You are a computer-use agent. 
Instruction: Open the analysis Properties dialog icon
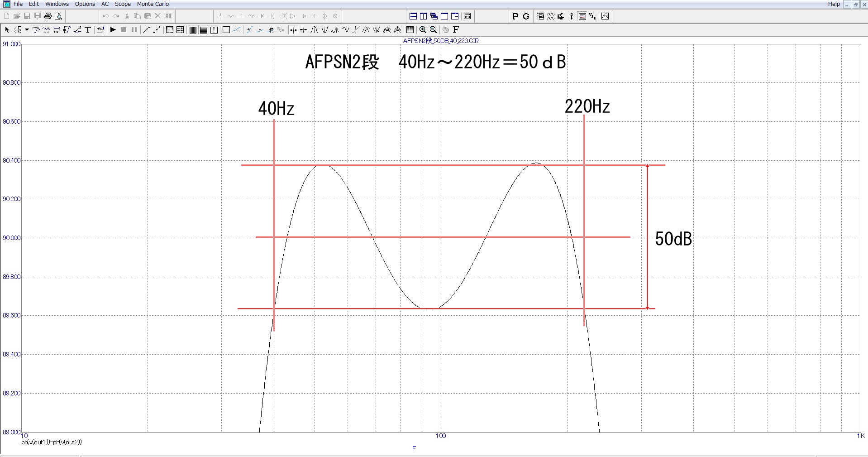pos(100,30)
